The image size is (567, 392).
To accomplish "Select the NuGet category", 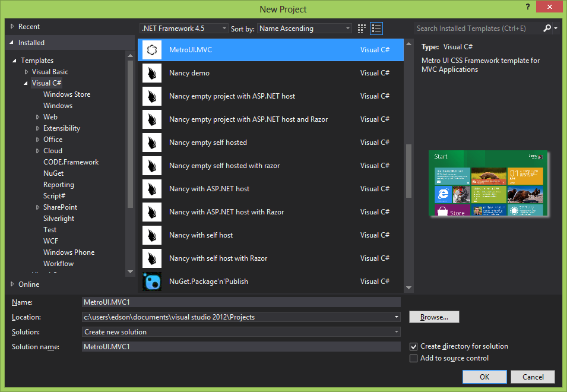I will pos(53,173).
